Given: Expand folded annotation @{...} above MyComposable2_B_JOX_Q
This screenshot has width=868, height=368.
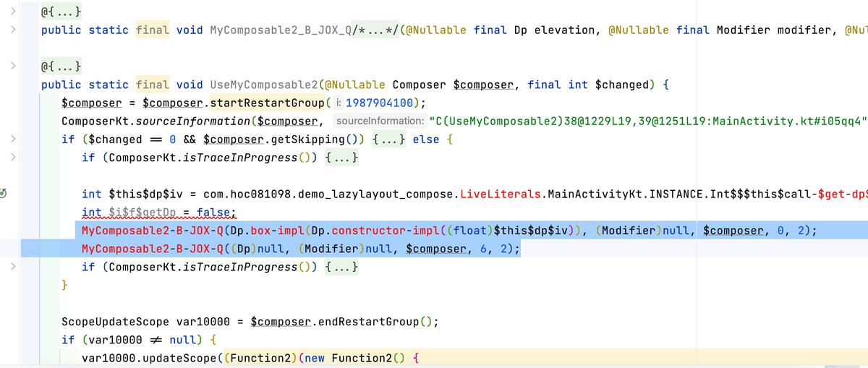Looking at the screenshot, I should 61,12.
